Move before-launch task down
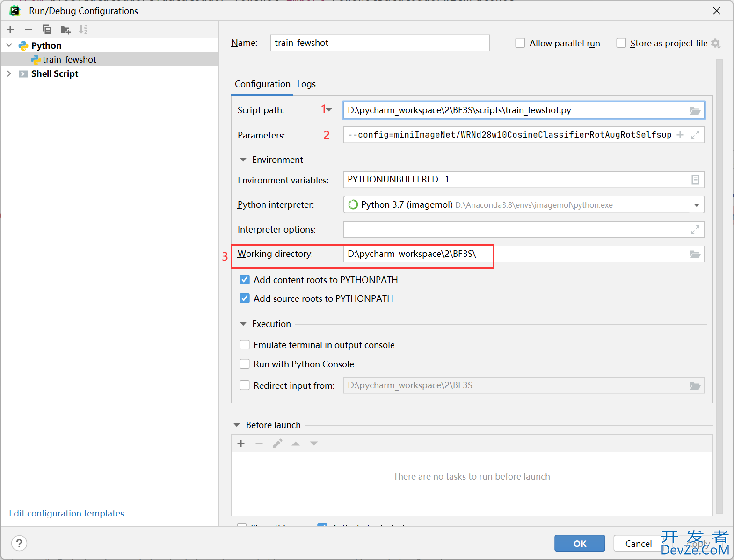734x560 pixels. (314, 444)
